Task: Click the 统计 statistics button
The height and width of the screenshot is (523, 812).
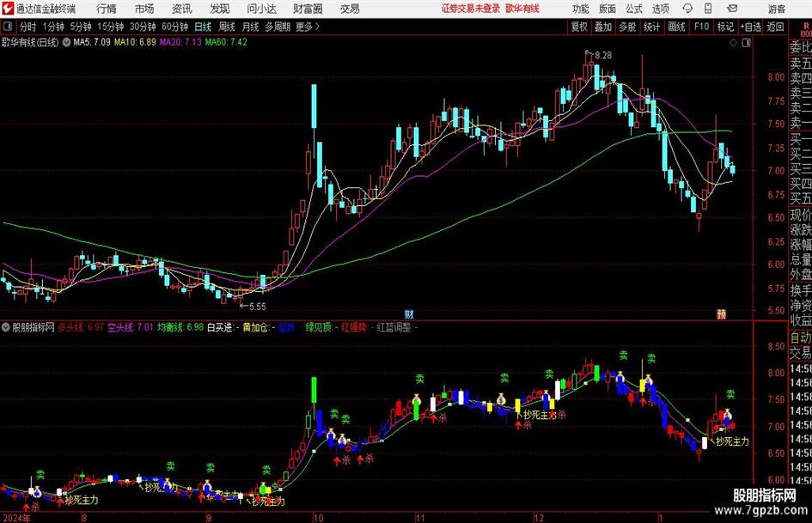Action: click(x=651, y=27)
